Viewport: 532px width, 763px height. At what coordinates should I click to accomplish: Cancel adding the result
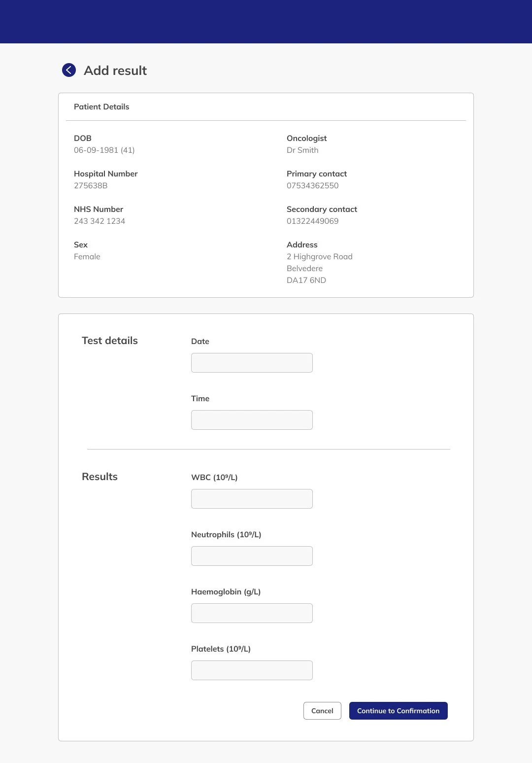click(x=322, y=711)
